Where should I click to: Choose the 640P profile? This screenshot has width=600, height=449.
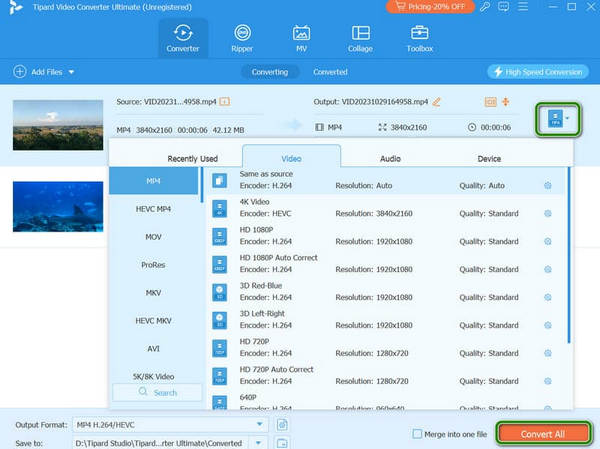coord(387,401)
